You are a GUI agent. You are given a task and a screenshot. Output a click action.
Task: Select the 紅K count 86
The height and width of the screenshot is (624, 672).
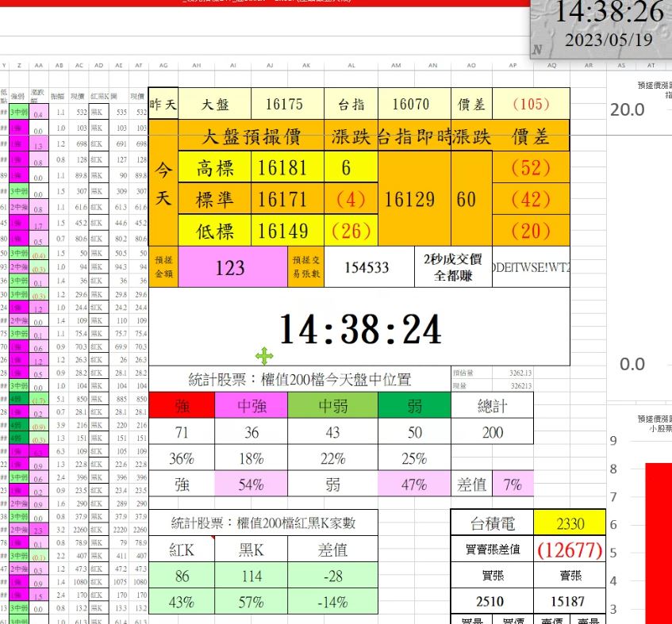(182, 575)
